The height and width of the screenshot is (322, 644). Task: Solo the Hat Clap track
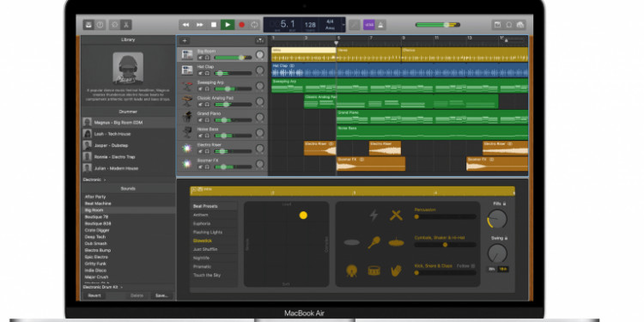207,74
